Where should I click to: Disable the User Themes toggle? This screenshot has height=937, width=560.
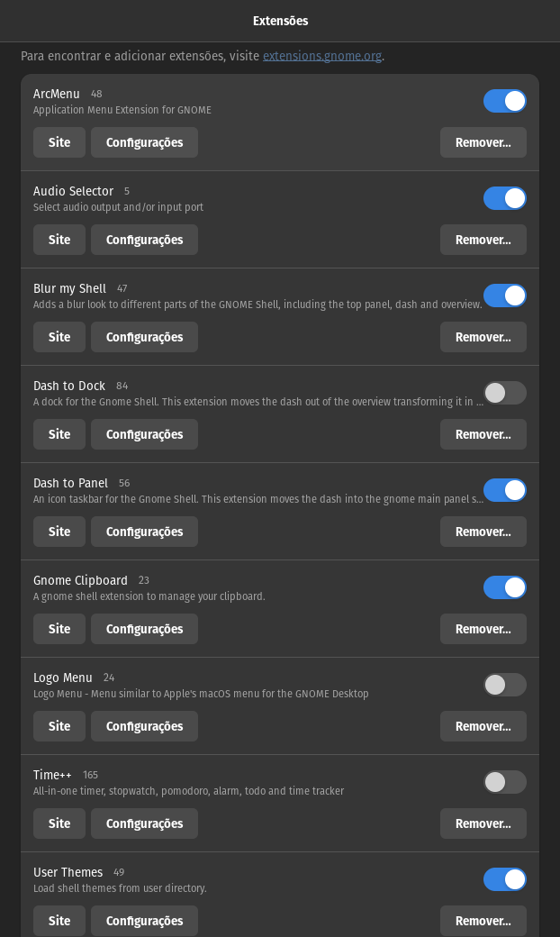click(504, 879)
